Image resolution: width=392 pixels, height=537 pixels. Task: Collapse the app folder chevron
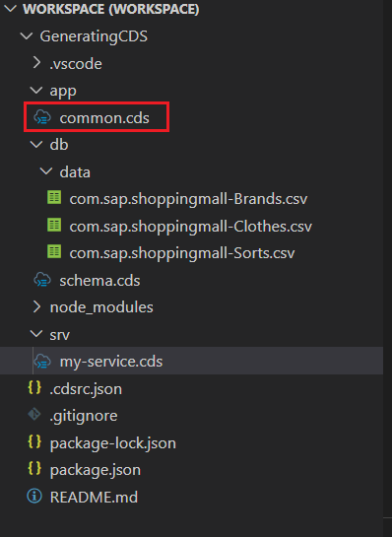point(35,91)
